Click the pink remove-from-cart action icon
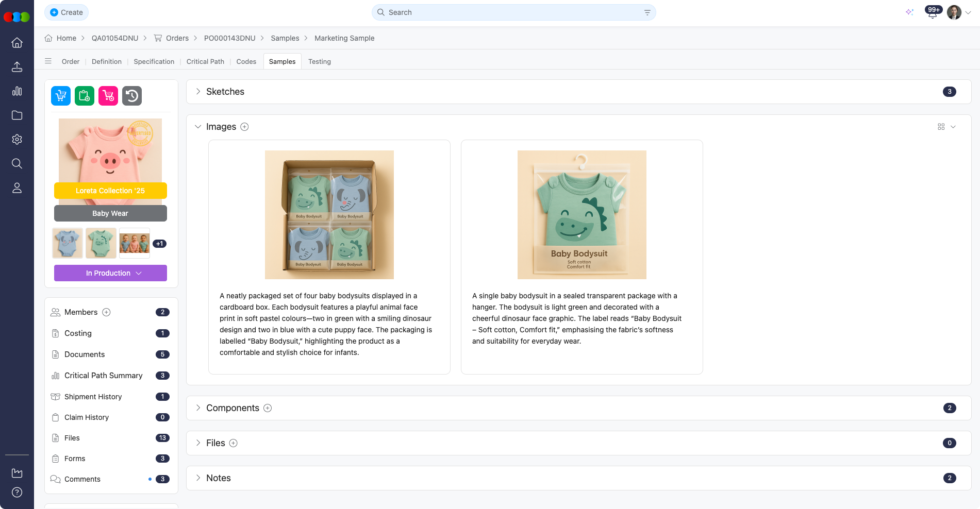Screen dimensions: 980x509 (x=108, y=95)
